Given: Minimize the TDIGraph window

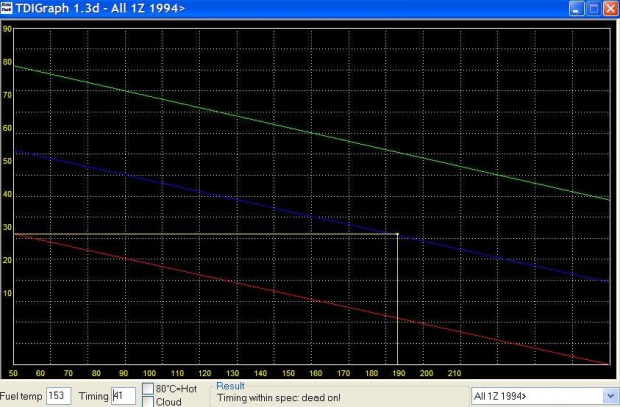Looking at the screenshot, I should [577, 8].
